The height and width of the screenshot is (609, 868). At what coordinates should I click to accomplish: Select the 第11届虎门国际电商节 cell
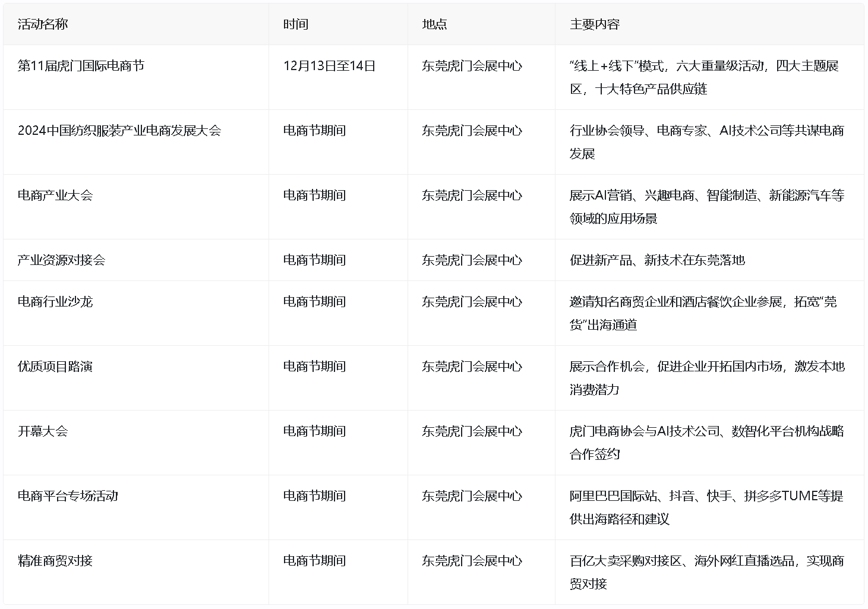point(81,66)
